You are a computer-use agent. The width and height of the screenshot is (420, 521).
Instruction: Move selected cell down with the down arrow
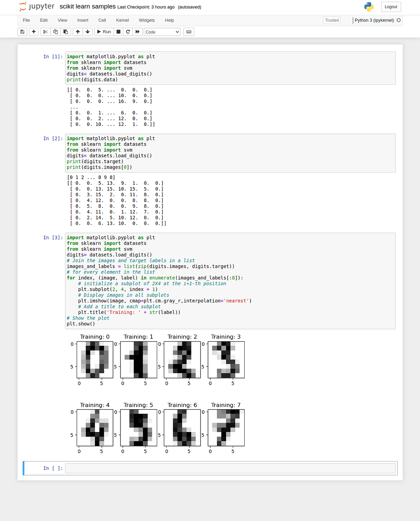click(87, 32)
